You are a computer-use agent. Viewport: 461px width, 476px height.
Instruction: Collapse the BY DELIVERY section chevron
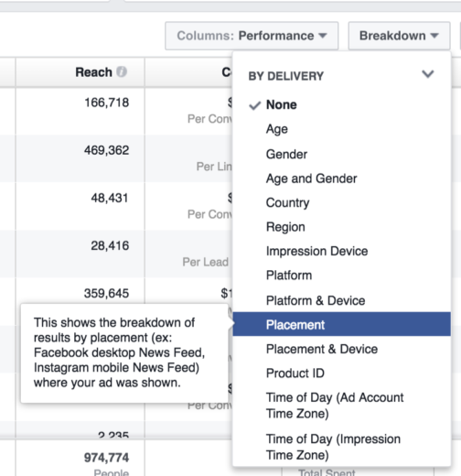pyautogui.click(x=428, y=74)
